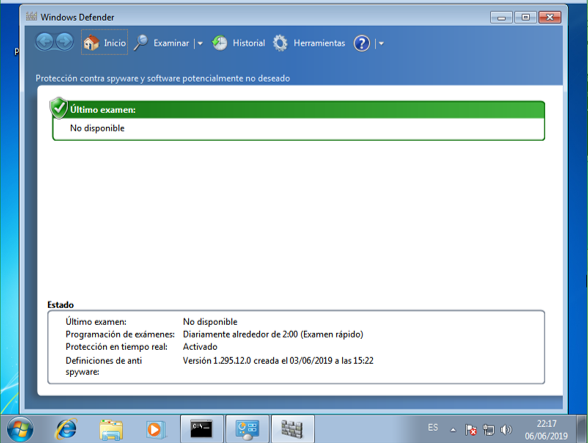Click the green shield status icon
This screenshot has height=443, width=588.
tap(59, 108)
